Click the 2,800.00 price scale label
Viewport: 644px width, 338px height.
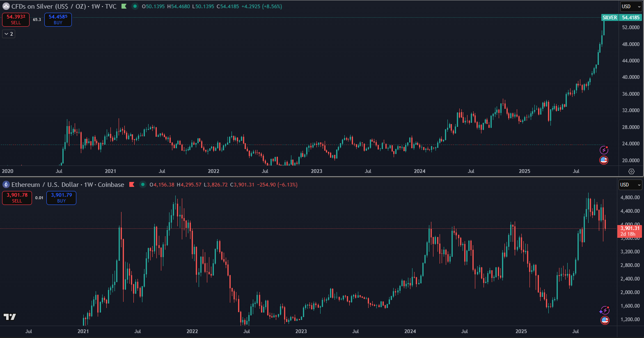(630, 265)
